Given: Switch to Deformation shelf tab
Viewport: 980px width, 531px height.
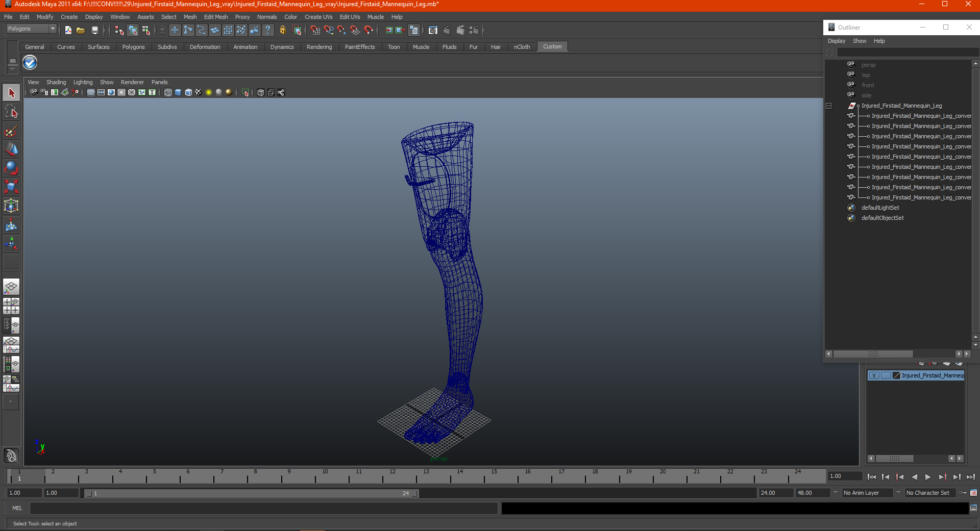Looking at the screenshot, I should [x=205, y=47].
